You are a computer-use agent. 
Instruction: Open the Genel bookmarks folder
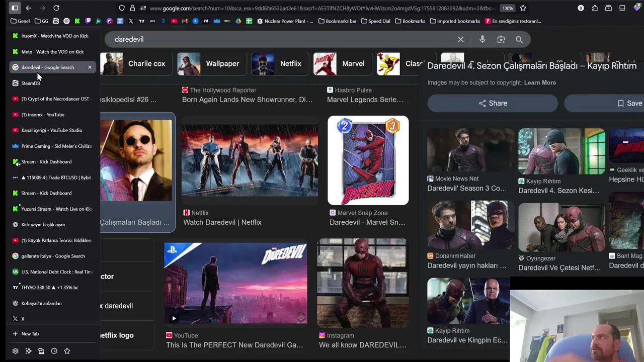[x=20, y=21]
